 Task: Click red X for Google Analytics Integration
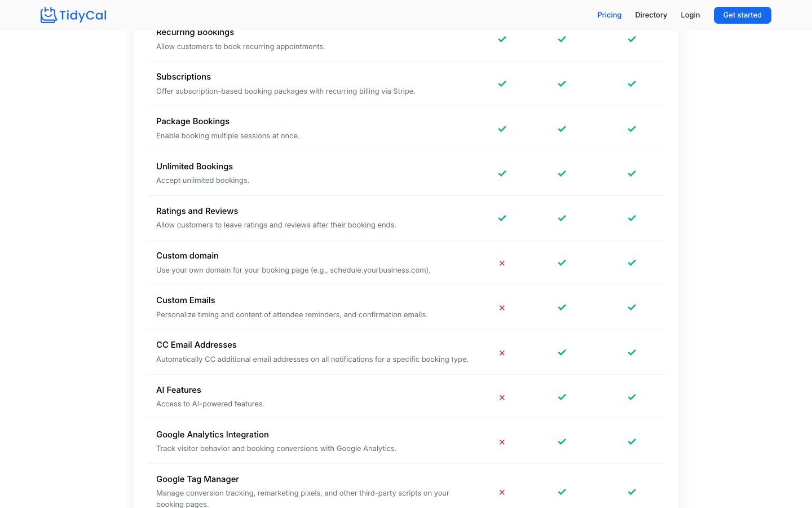pyautogui.click(x=502, y=442)
